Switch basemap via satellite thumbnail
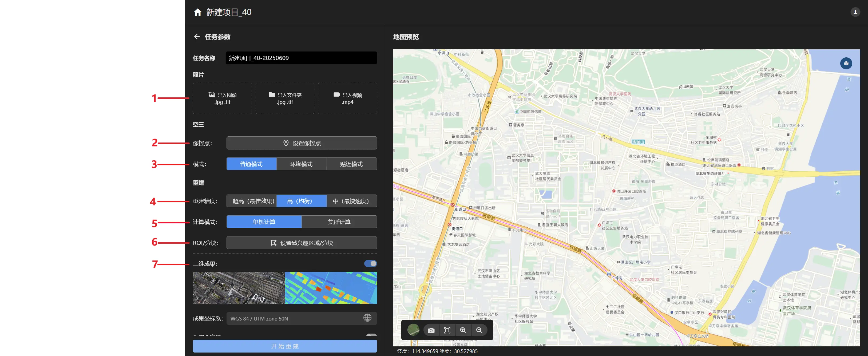The image size is (868, 356). click(413, 330)
